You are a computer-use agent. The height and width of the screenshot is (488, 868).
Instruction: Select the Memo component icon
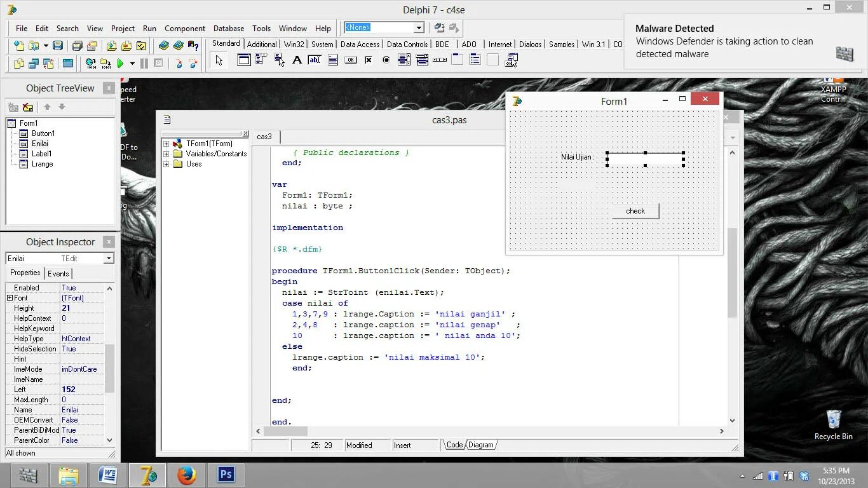tap(332, 60)
